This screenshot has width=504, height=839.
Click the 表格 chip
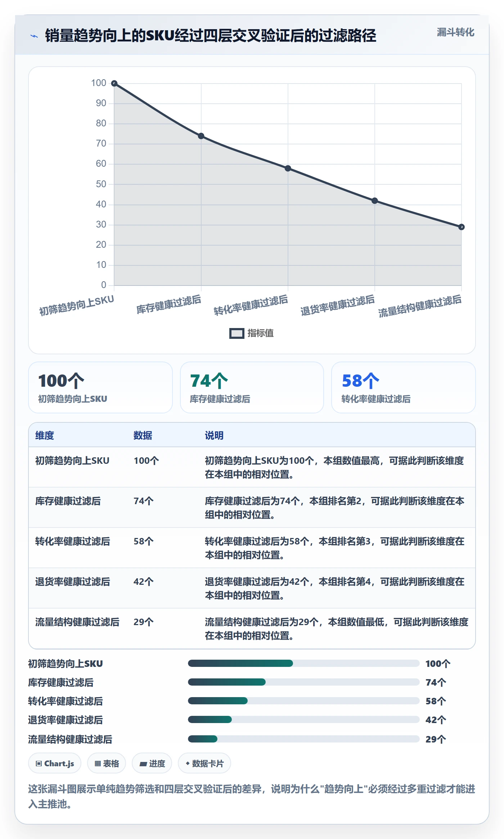pyautogui.click(x=107, y=763)
